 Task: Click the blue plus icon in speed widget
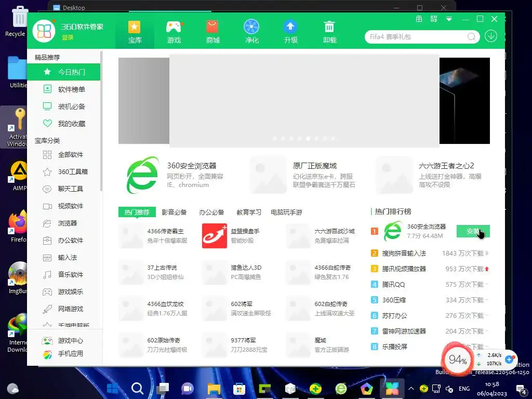[509, 360]
